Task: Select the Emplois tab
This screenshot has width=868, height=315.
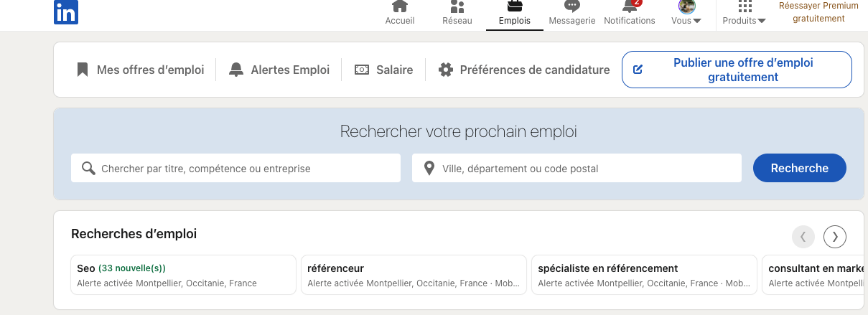Action: coord(515,14)
